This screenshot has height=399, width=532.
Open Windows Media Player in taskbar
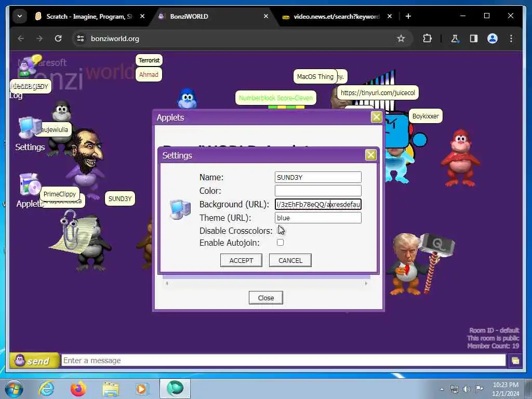142,389
